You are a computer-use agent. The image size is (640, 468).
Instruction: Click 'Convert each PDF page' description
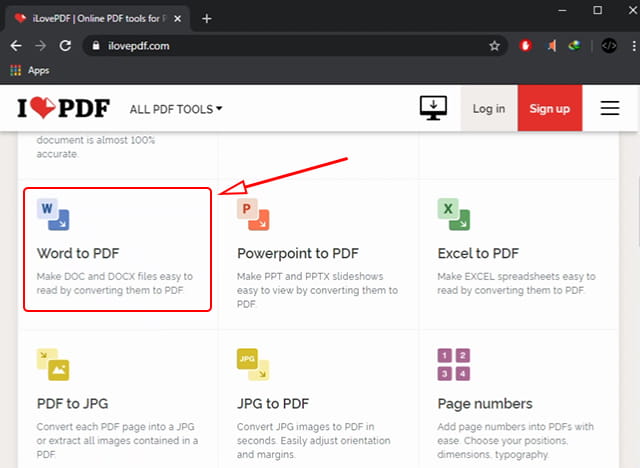117,440
